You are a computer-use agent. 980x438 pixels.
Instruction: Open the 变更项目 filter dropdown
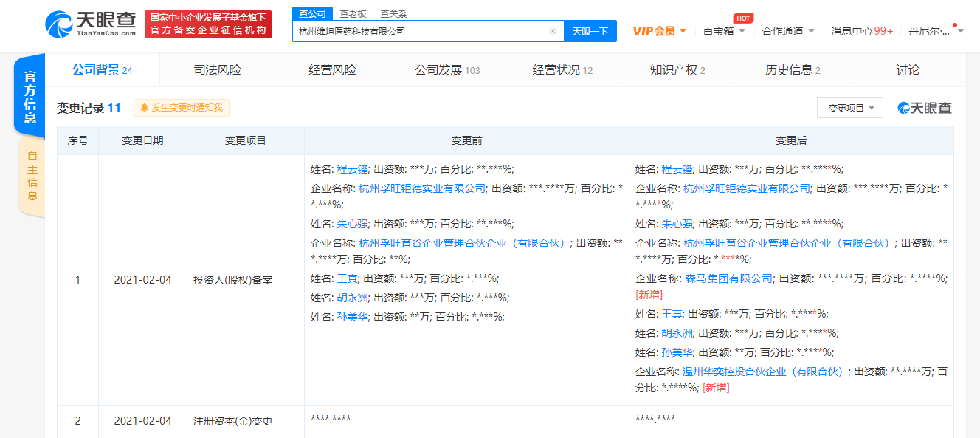(x=849, y=108)
